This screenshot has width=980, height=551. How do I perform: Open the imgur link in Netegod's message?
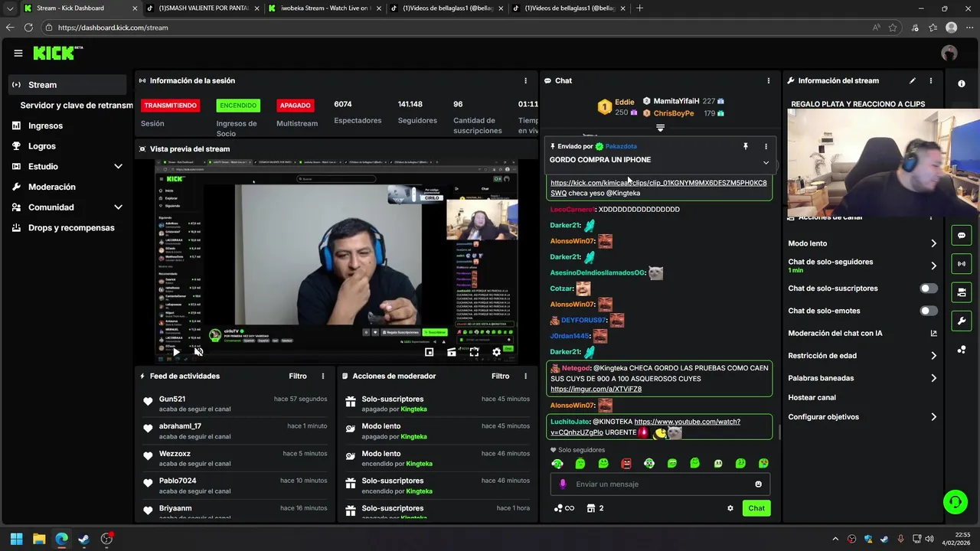click(x=596, y=389)
